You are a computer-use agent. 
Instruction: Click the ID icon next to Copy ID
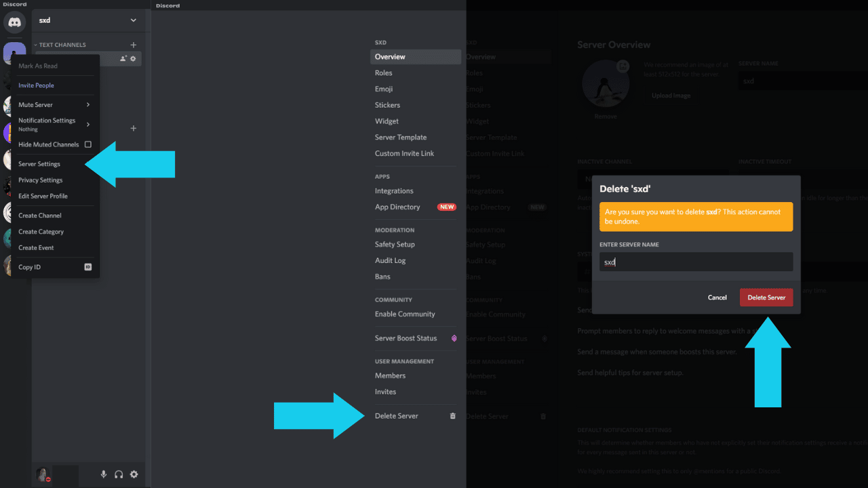[87, 267]
